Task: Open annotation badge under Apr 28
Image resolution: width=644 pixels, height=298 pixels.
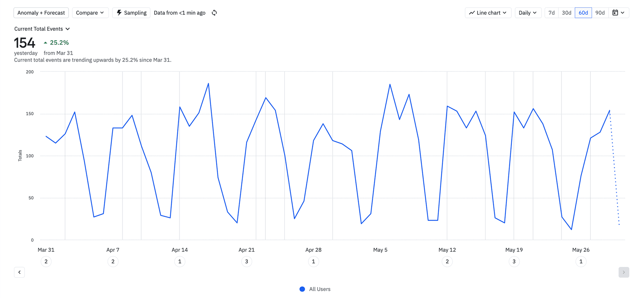Action: [313, 262]
